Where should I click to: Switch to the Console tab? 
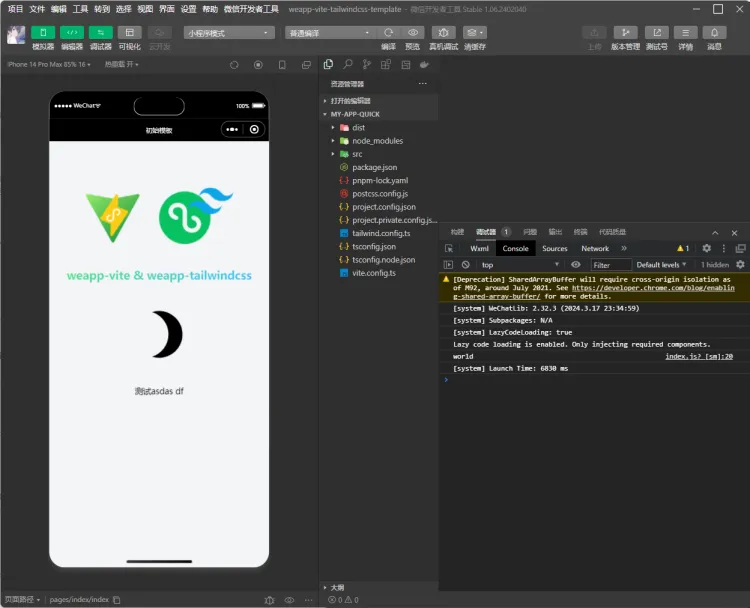point(515,248)
